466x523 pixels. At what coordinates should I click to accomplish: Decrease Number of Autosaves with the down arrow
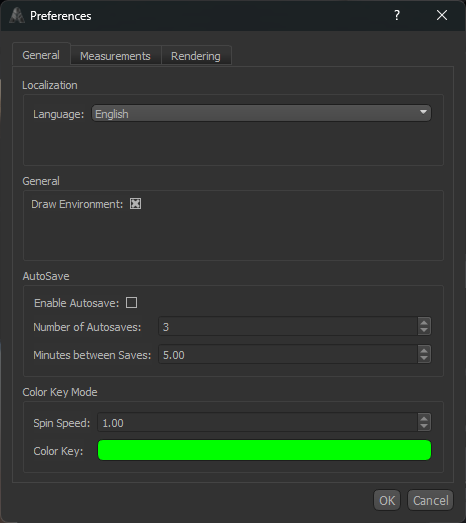click(x=424, y=330)
